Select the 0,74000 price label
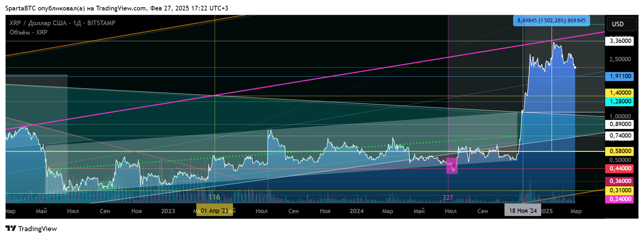The height and width of the screenshot is (238, 644). coord(620,136)
